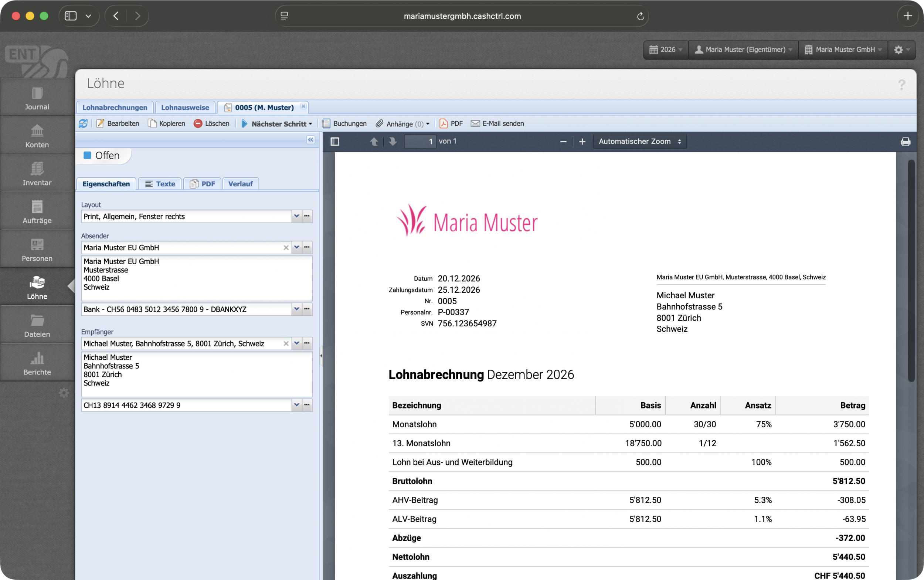This screenshot has height=580, width=924.
Task: Collapse the properties panel with double arrow
Action: [310, 140]
